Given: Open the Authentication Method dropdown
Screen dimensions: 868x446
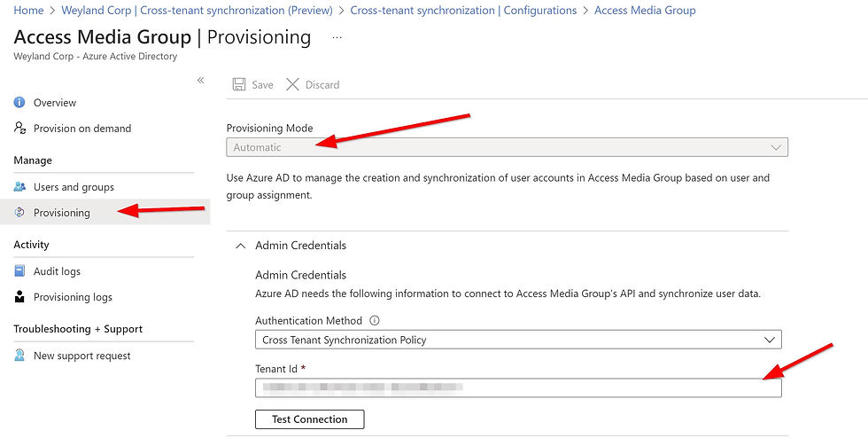Looking at the screenshot, I should [x=518, y=340].
